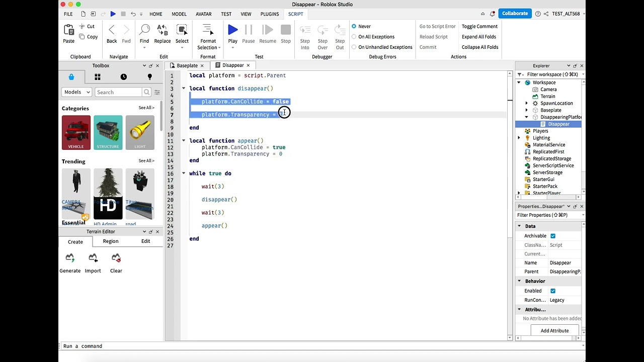Click Expand All Folds
The width and height of the screenshot is (644, 362).
pos(479,37)
